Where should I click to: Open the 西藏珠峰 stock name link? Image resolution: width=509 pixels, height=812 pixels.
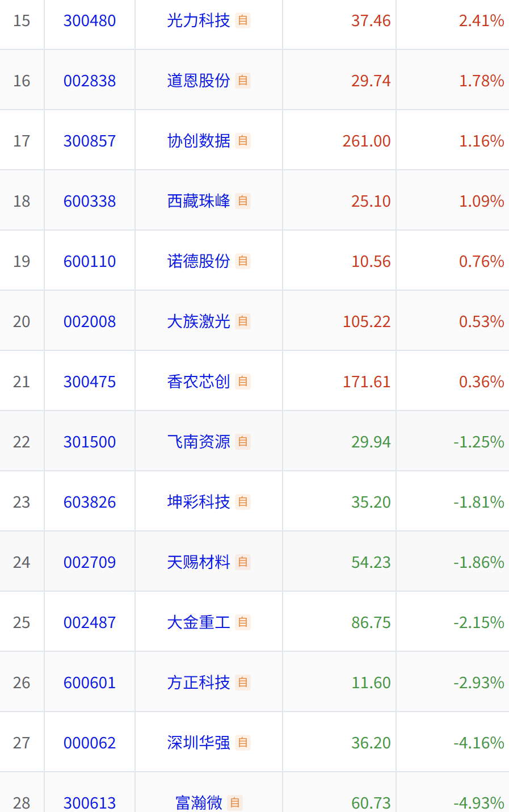coord(199,201)
